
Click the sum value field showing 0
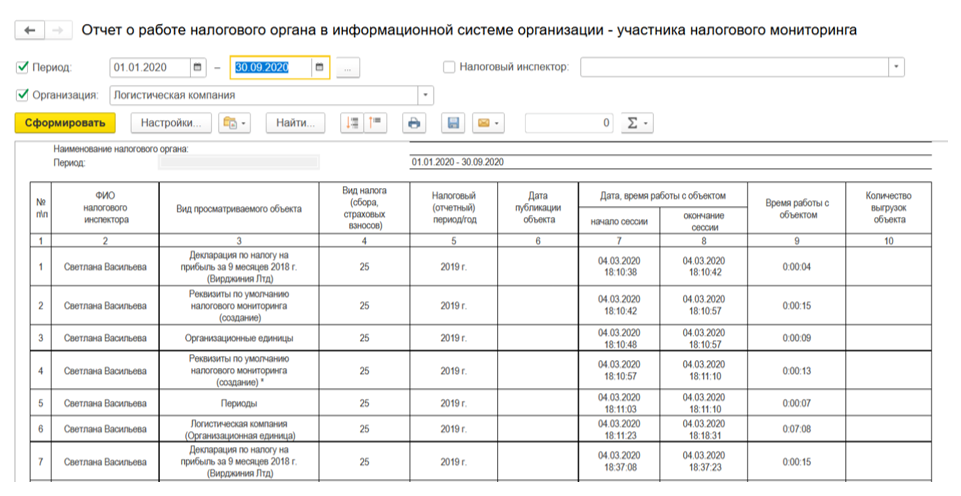click(x=569, y=123)
